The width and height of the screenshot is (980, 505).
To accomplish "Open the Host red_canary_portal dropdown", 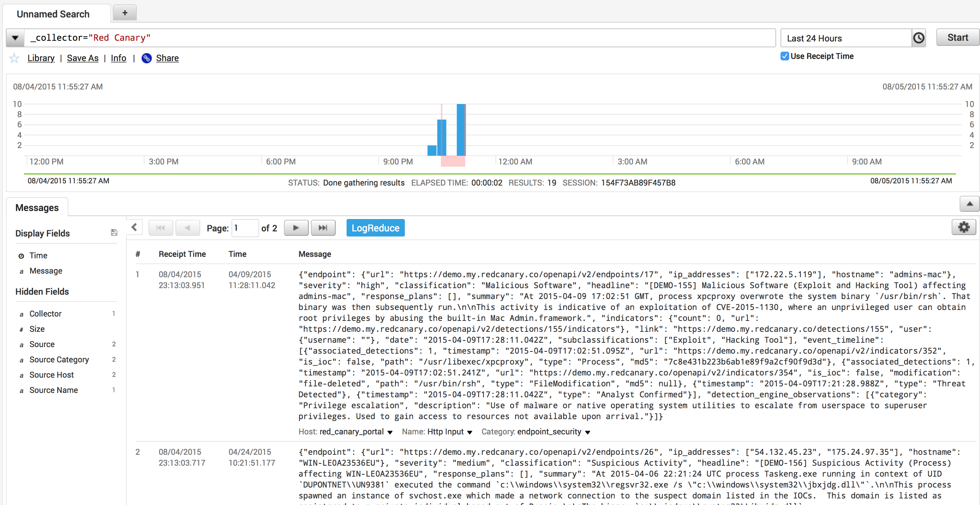I will [x=390, y=432].
